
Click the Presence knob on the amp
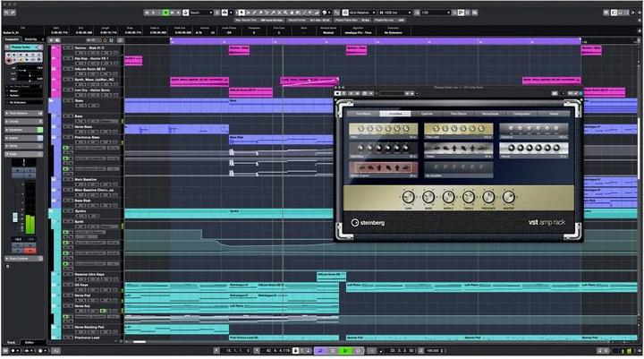pyautogui.click(x=488, y=197)
